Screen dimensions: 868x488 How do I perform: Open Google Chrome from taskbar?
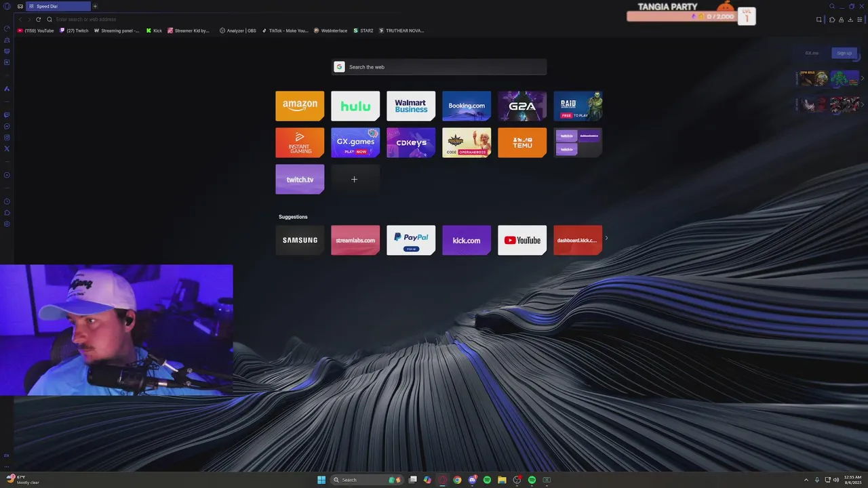click(457, 480)
